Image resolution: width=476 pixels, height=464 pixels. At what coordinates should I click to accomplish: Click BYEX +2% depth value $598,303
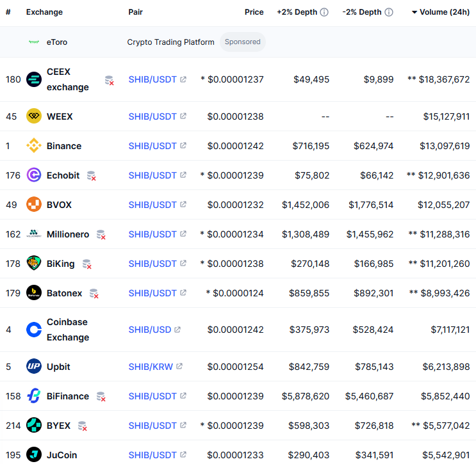pyautogui.click(x=309, y=426)
